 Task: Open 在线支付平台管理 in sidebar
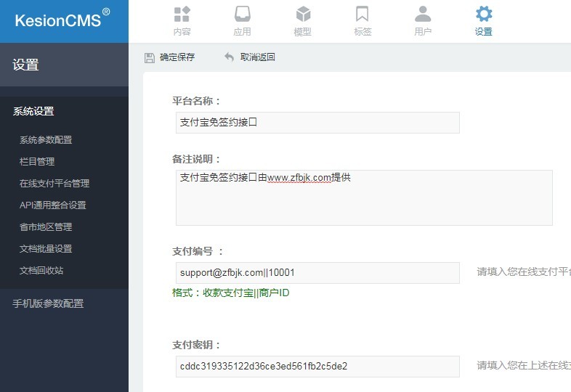(54, 184)
